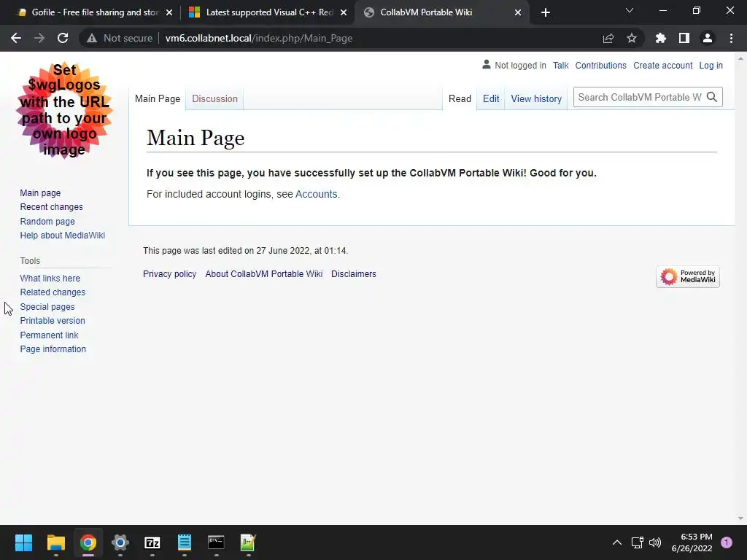Click the Chrome icon in the taskbar
This screenshot has width=747, height=560.
pos(88,542)
